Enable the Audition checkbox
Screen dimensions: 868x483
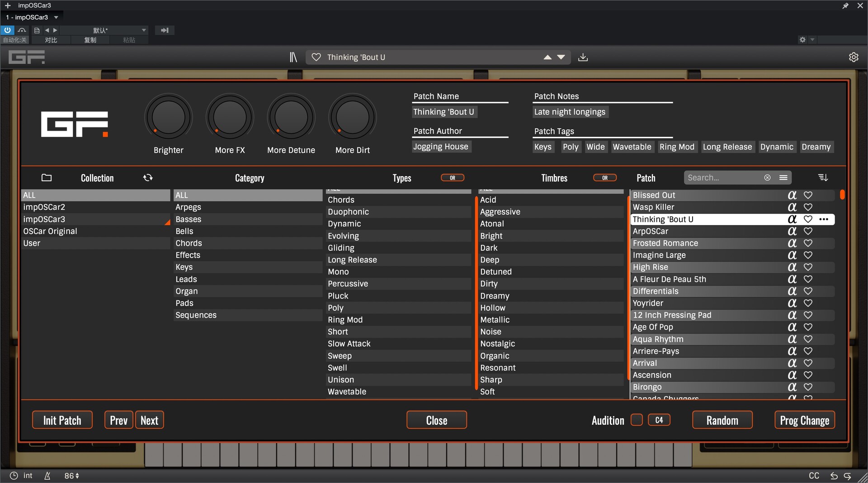pyautogui.click(x=636, y=420)
